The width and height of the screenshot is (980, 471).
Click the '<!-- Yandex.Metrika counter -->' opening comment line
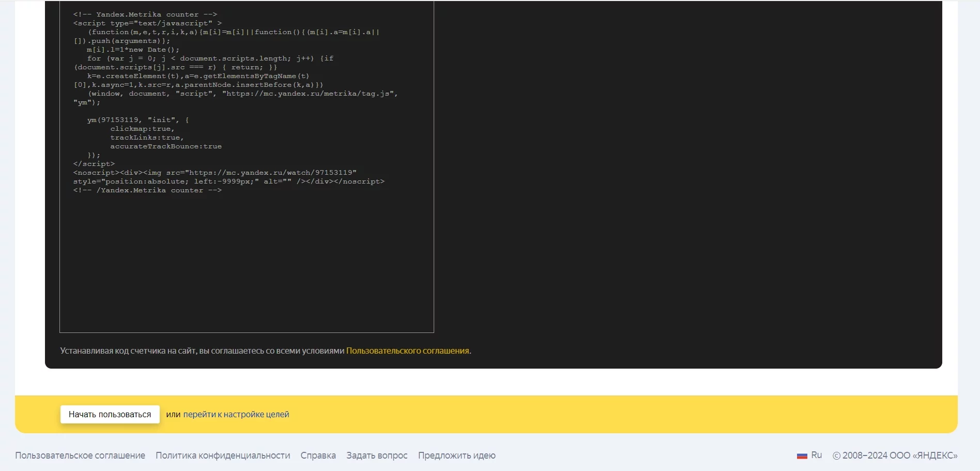[145, 14]
